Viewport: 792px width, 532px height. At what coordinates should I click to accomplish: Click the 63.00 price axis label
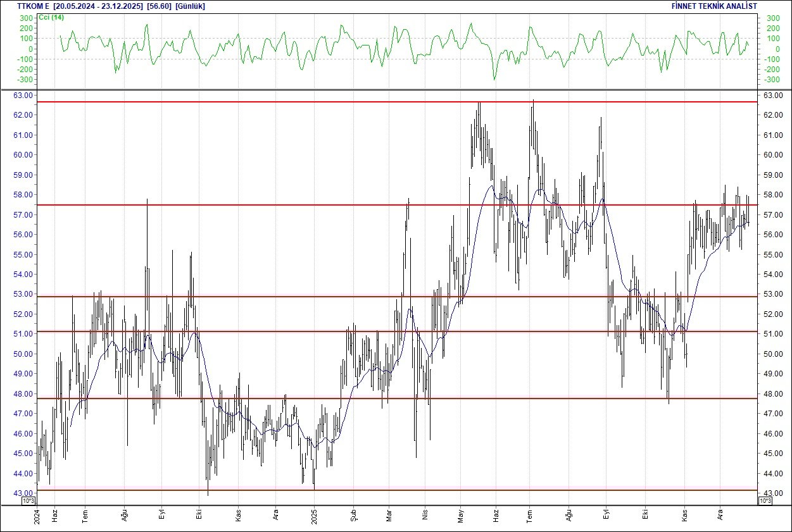(24, 95)
